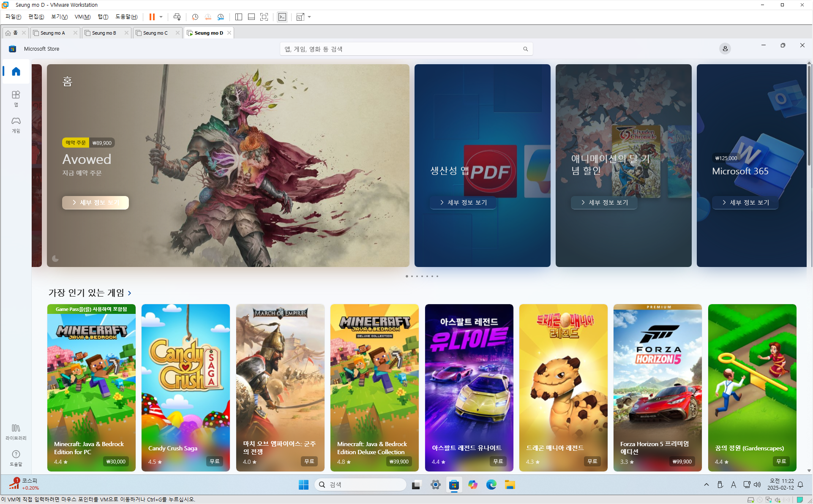Expand the stretch guest dropdown arrow
The height and width of the screenshot is (504, 813).
tap(310, 17)
